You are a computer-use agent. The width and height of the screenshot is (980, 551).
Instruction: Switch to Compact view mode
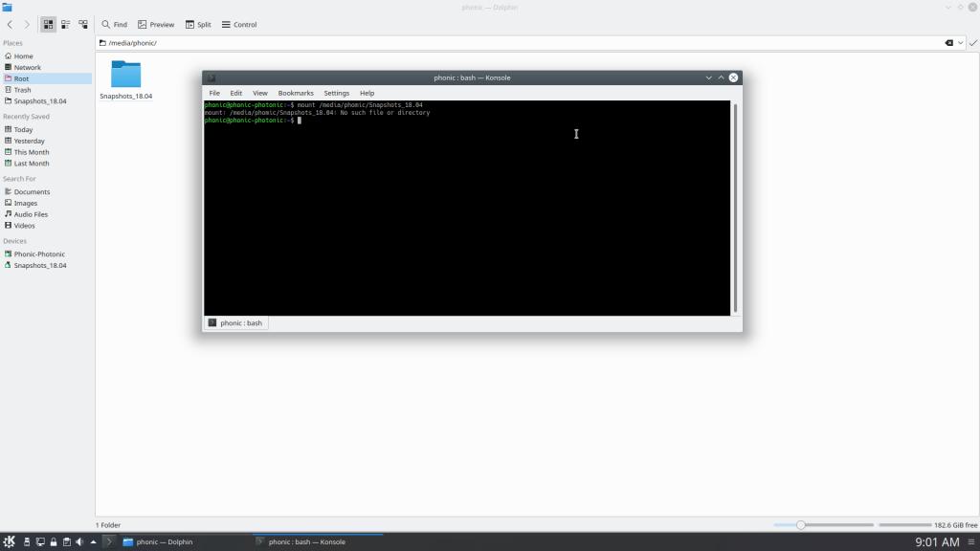click(65, 24)
